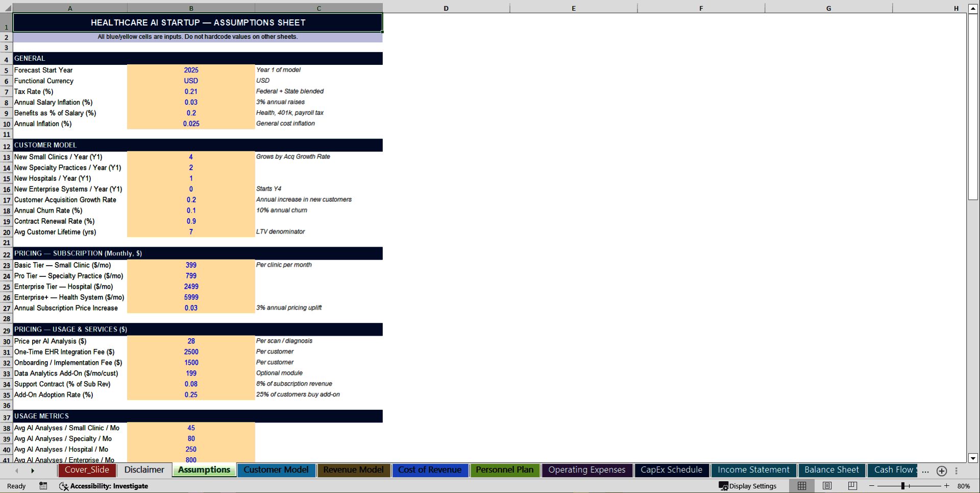Image resolution: width=980 pixels, height=493 pixels.
Task: Toggle Page Break Preview mode
Action: coord(851,486)
